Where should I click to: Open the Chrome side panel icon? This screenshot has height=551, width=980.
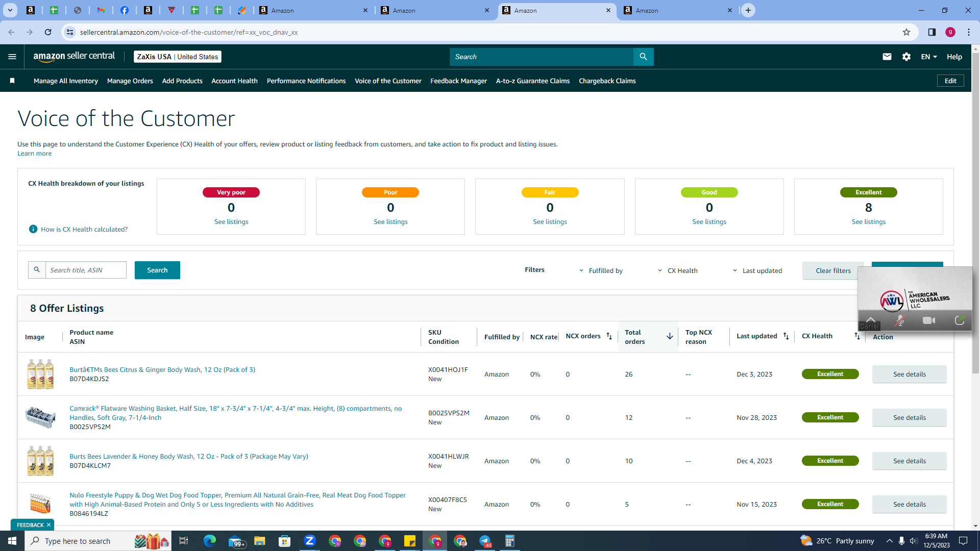[932, 32]
